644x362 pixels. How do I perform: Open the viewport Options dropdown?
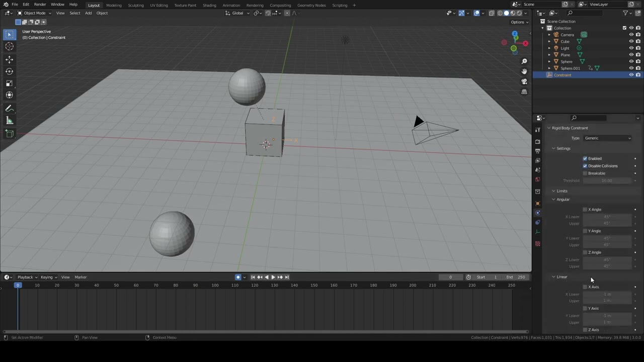point(520,22)
